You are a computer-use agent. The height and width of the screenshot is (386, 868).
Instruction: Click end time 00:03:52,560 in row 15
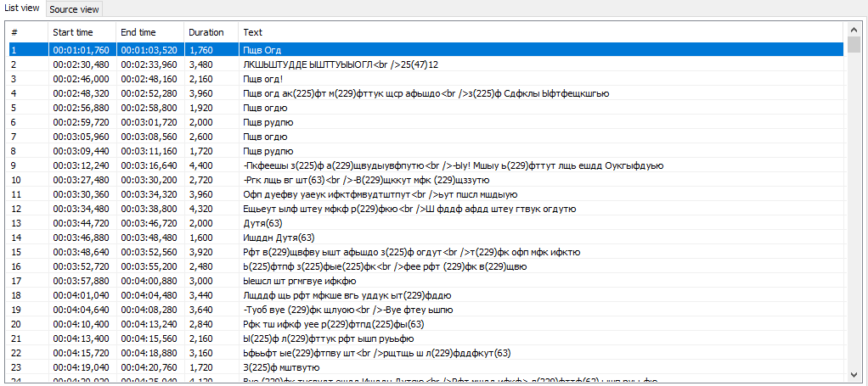click(x=149, y=252)
